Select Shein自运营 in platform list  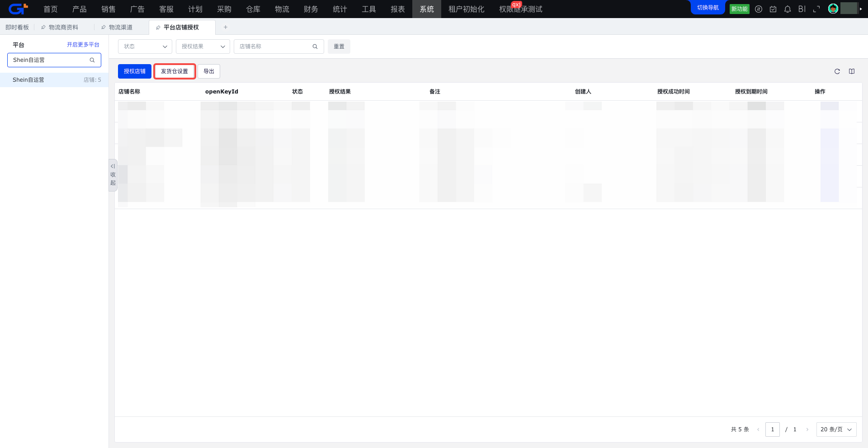[54, 80]
